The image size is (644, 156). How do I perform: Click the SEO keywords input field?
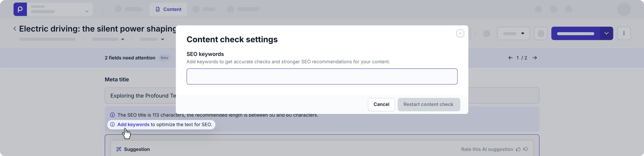click(321, 76)
